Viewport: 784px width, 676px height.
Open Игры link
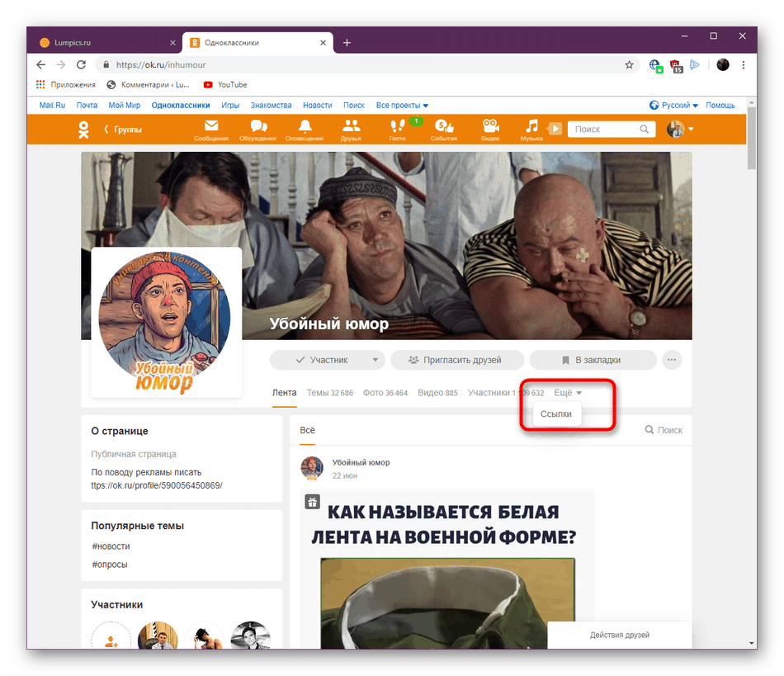click(230, 106)
